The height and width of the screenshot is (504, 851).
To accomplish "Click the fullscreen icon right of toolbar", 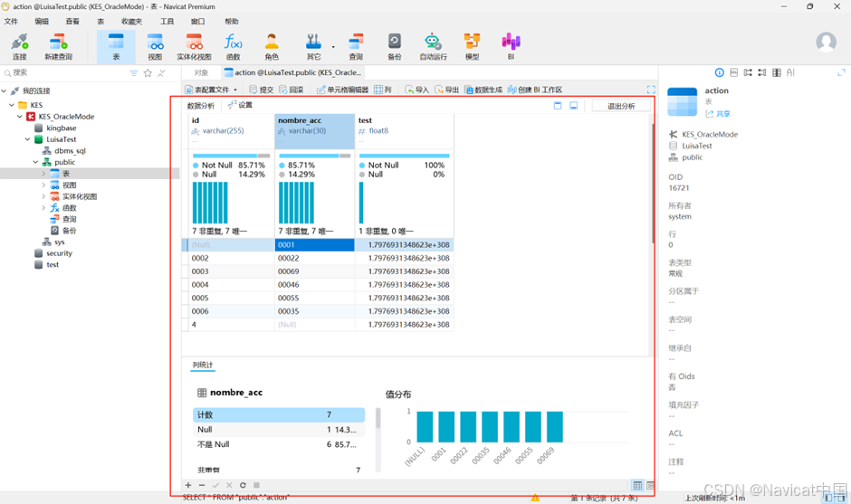I will click(x=651, y=90).
